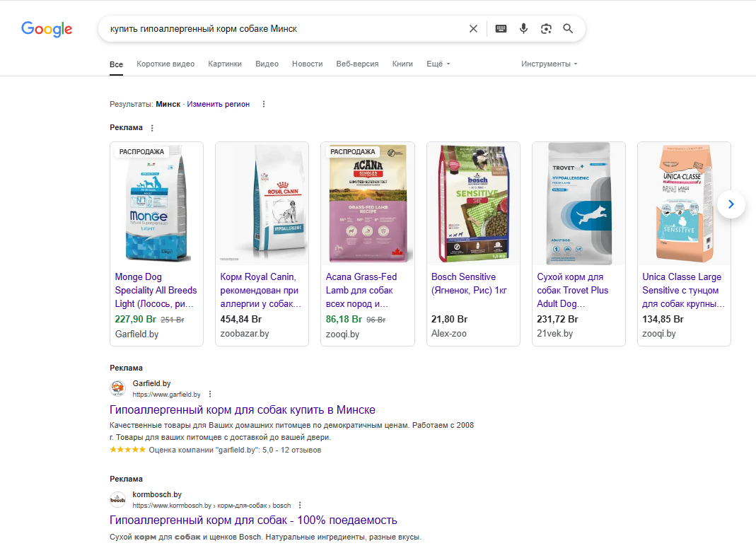Switch to Видео tab
The image size is (756, 553).
coord(267,64)
